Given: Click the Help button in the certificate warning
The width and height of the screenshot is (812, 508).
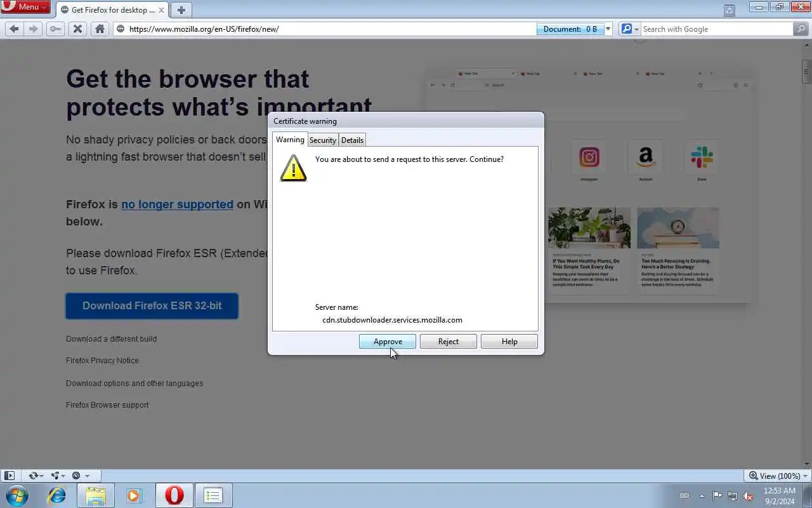Looking at the screenshot, I should (x=509, y=342).
